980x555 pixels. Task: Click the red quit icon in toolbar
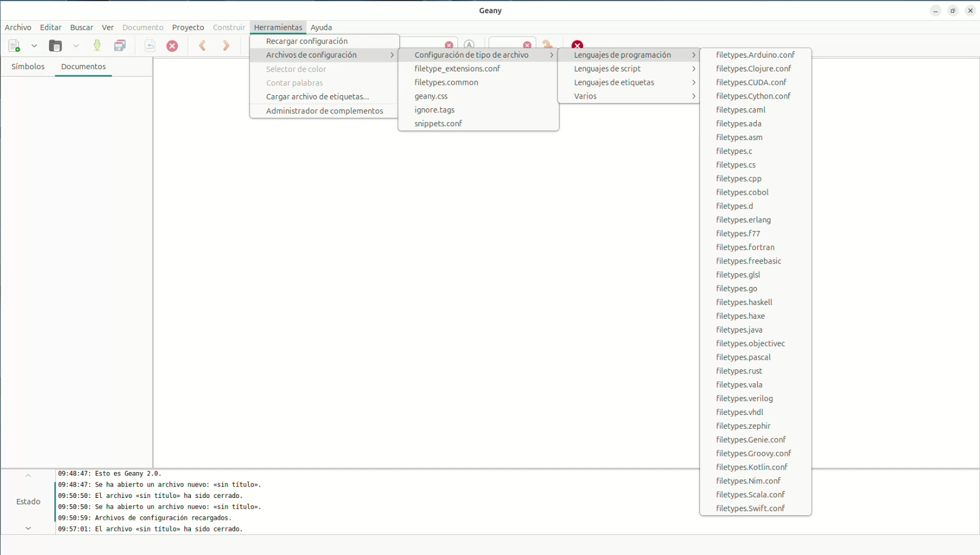click(x=577, y=44)
